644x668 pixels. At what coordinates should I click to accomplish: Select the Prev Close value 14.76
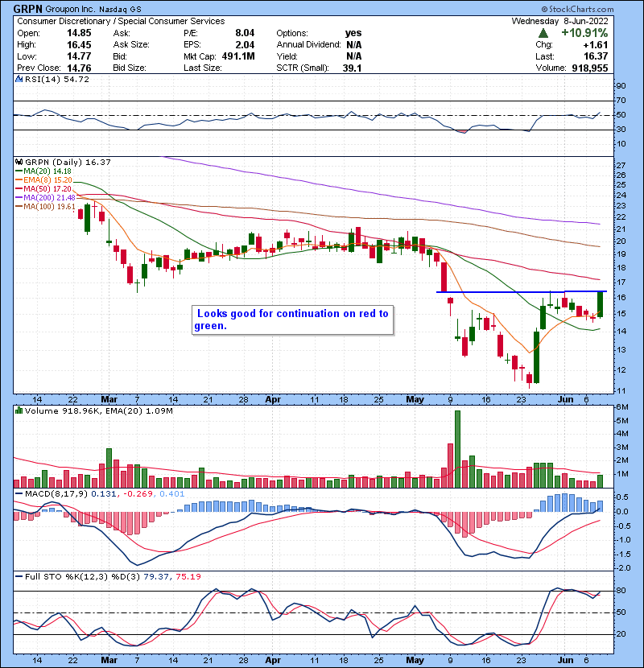(x=79, y=68)
